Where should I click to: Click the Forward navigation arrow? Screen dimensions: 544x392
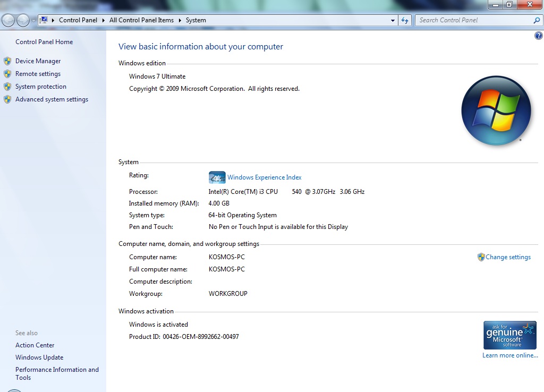(23, 21)
